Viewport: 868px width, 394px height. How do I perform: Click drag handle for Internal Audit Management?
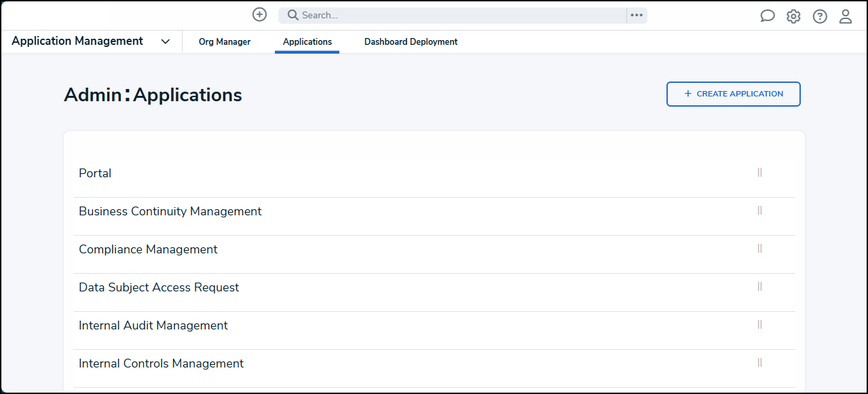tap(760, 325)
